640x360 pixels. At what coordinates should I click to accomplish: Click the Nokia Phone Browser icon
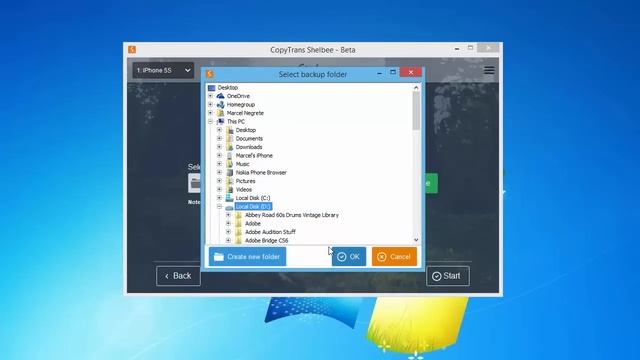(229, 173)
